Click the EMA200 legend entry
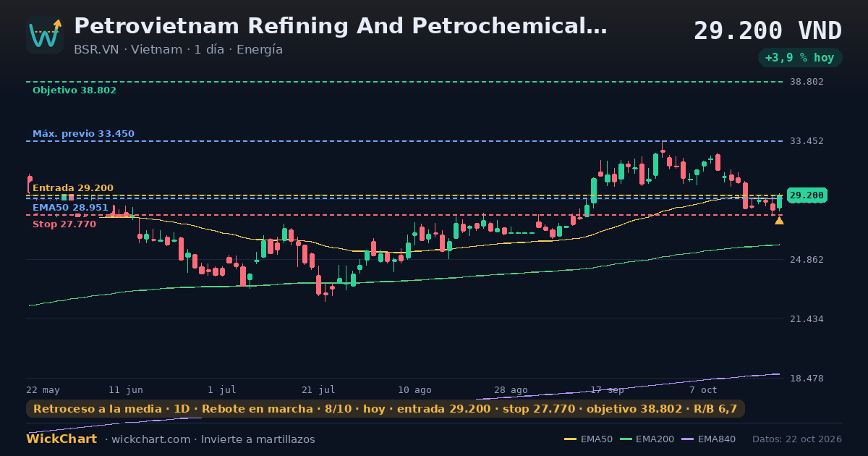 tap(647, 439)
